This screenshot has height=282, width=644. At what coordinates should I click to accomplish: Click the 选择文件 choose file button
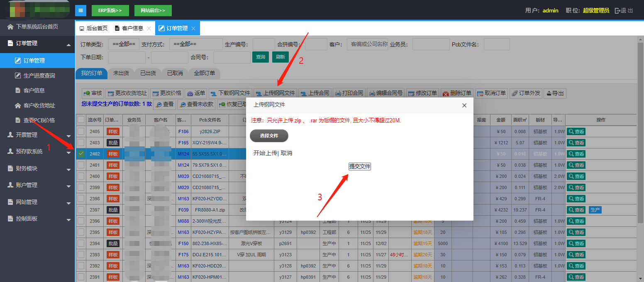point(269,136)
